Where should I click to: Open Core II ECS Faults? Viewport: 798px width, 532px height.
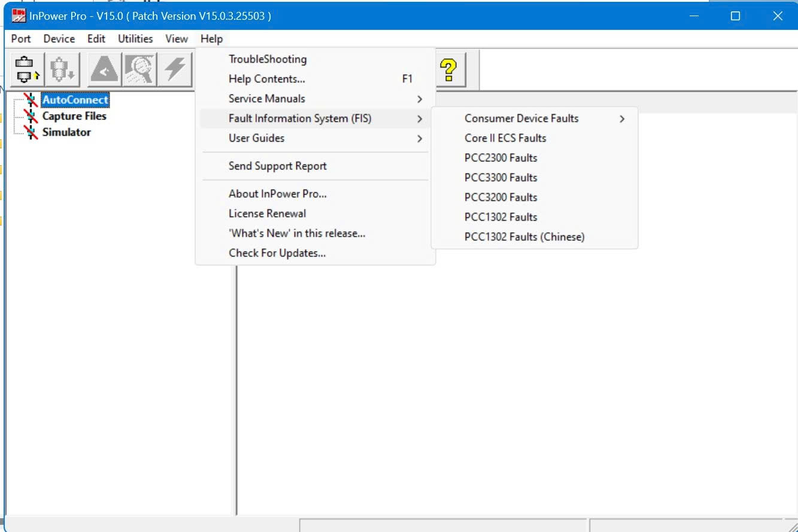click(534, 138)
